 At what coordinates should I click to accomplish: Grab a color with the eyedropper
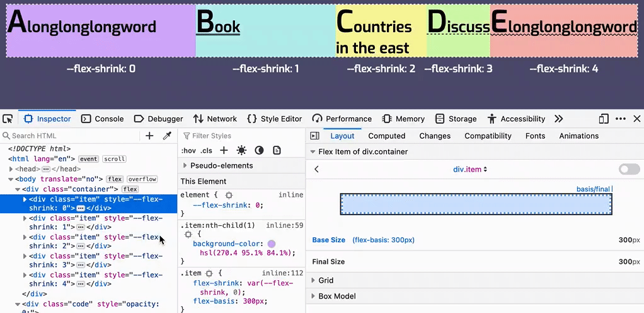167,136
